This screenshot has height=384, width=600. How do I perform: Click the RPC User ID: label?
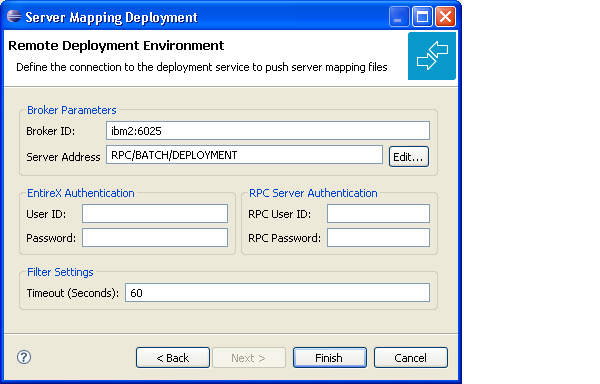(279, 214)
